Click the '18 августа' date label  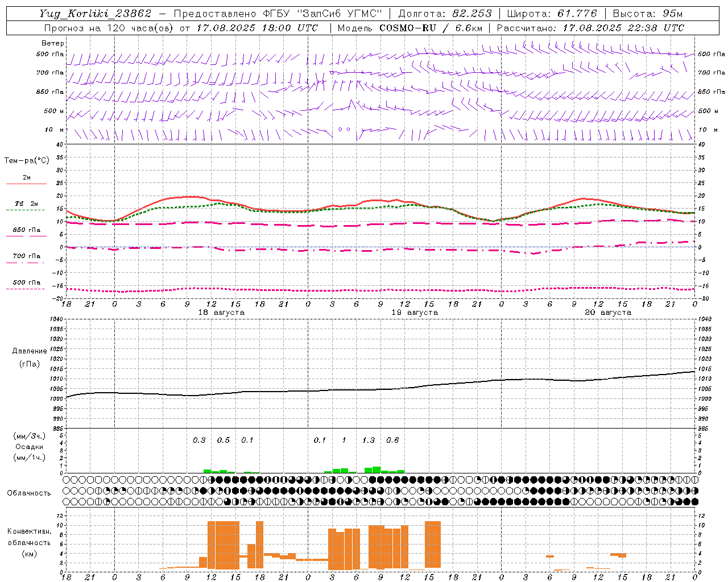[221, 313]
